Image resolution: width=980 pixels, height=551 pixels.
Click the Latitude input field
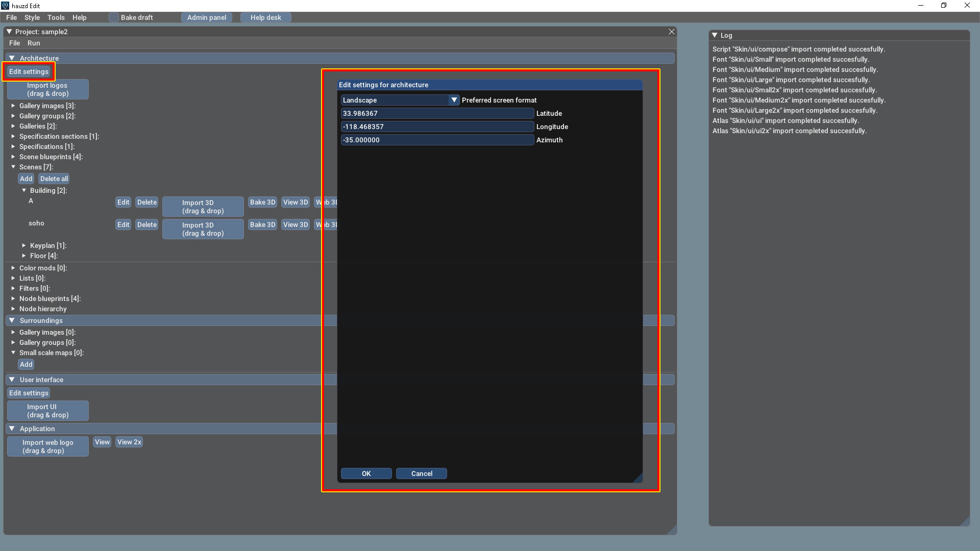pyautogui.click(x=437, y=113)
